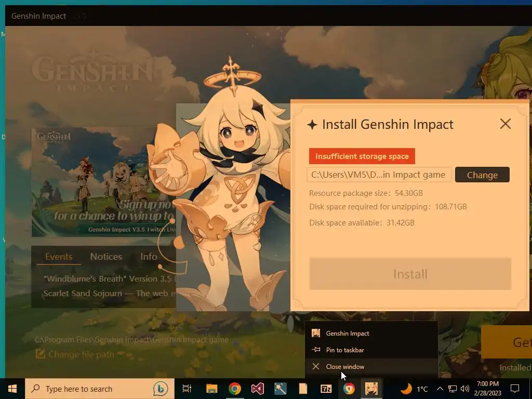Close the Install Genshin Impact dialog
The image size is (532, 399).
pyautogui.click(x=505, y=124)
